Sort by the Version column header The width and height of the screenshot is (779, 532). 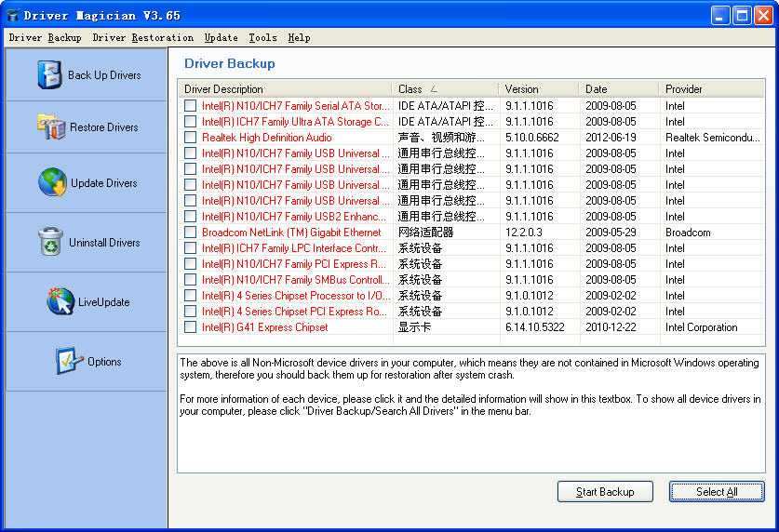(x=539, y=89)
